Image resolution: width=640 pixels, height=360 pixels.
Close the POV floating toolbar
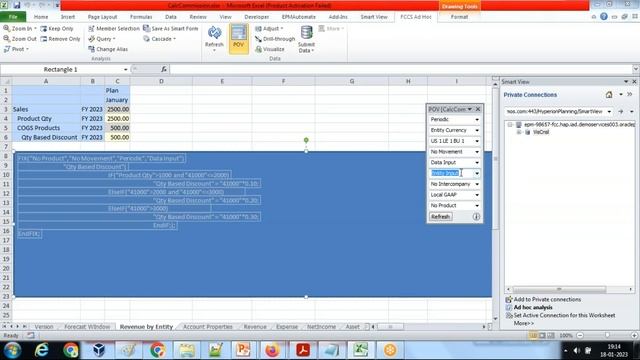478,109
